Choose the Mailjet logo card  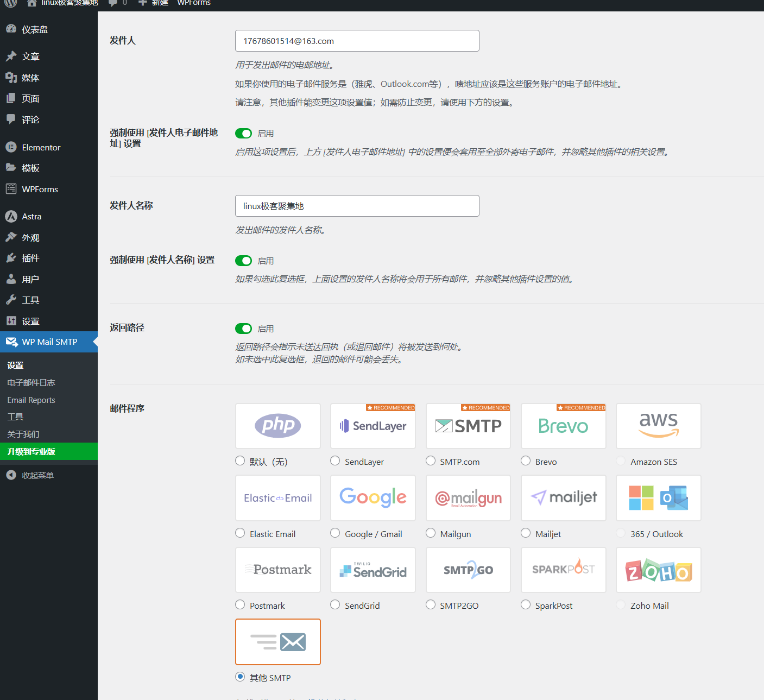coord(564,498)
